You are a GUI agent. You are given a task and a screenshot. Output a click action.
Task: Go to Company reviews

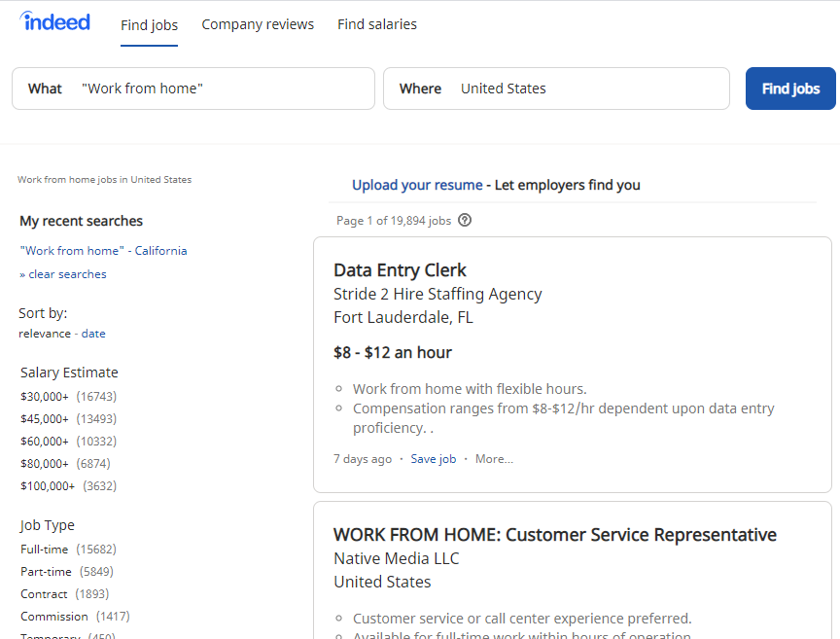point(258,24)
